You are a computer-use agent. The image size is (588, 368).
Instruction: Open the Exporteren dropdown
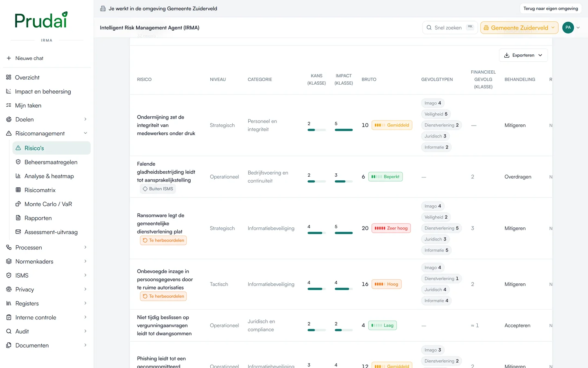pyautogui.click(x=523, y=55)
